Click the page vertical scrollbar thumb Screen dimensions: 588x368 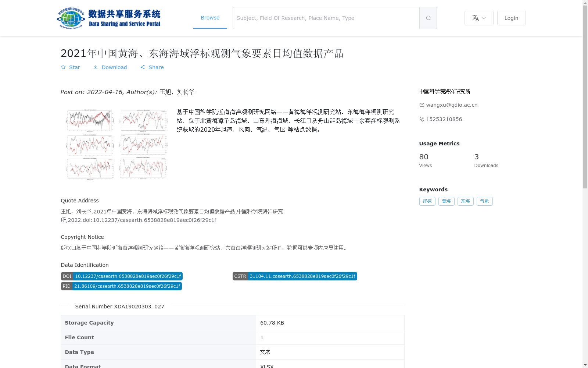585,97
